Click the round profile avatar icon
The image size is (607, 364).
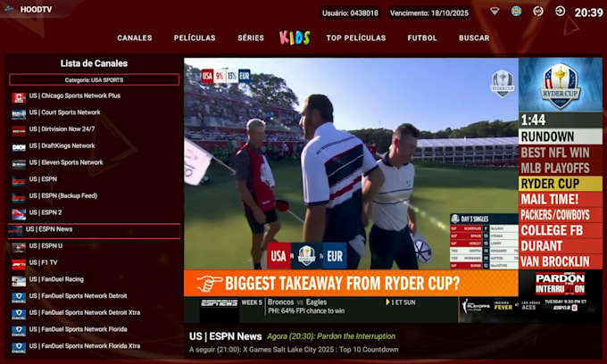(516, 11)
